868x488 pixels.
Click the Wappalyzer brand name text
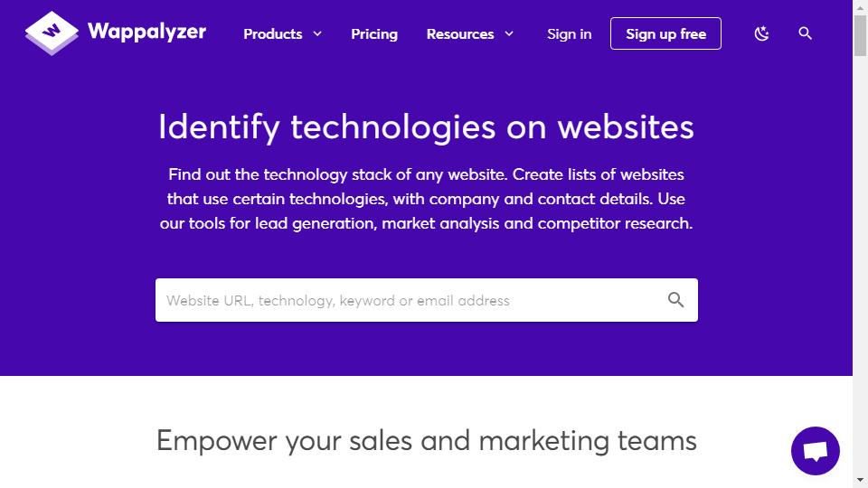pos(146,32)
